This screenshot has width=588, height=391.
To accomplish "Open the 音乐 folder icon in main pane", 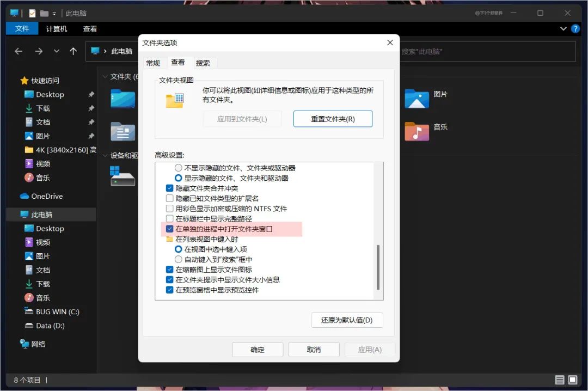I will pos(416,131).
